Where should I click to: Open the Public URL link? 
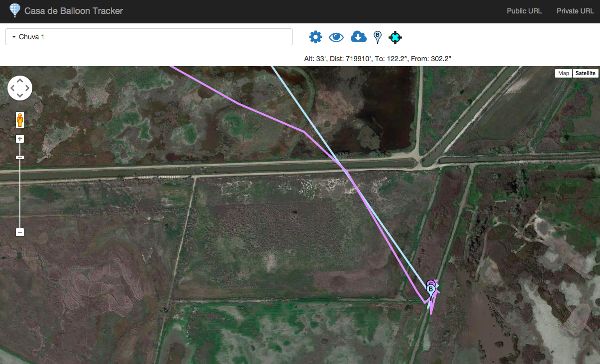524,10
